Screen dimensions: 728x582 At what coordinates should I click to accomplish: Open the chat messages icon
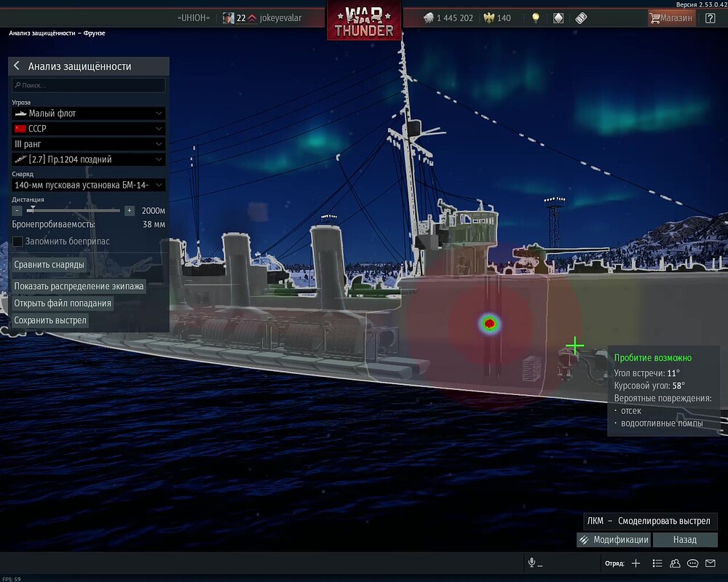(692, 563)
